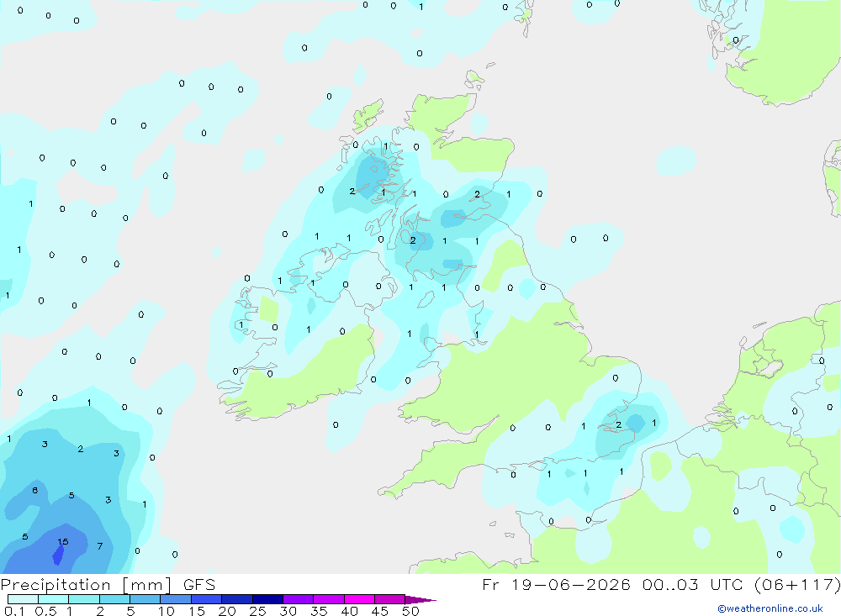Pick the 10–15 mm legend colour

tap(176, 599)
